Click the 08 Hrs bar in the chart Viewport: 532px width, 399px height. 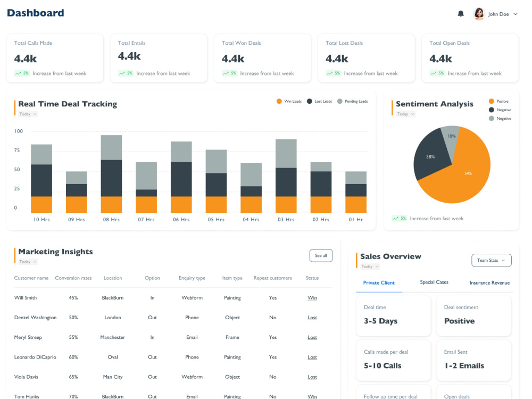111,174
